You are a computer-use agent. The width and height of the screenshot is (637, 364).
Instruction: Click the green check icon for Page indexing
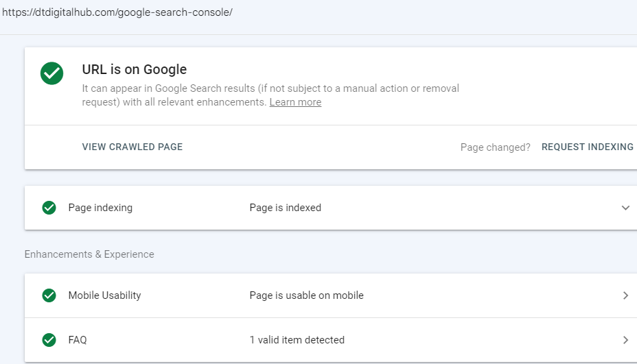(49, 208)
